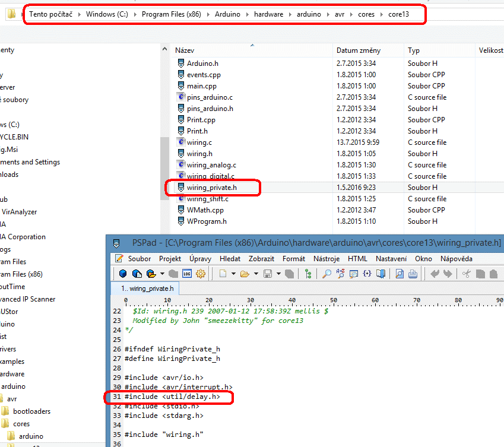This screenshot has width=504, height=447.
Task: Open the Nápověda menu
Action: [x=457, y=259]
